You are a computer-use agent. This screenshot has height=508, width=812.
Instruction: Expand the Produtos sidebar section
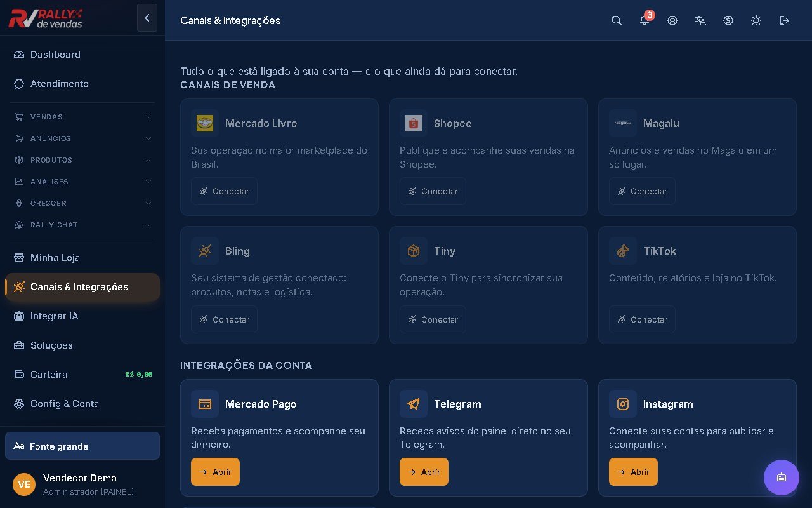(x=82, y=160)
